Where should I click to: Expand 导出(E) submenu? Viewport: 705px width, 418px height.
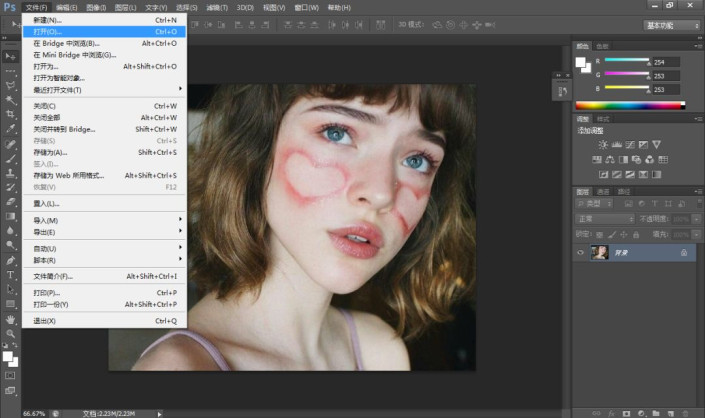(x=104, y=232)
